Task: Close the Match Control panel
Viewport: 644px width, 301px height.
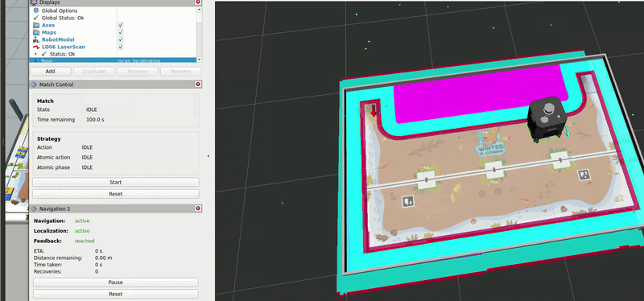Action: pyautogui.click(x=198, y=85)
